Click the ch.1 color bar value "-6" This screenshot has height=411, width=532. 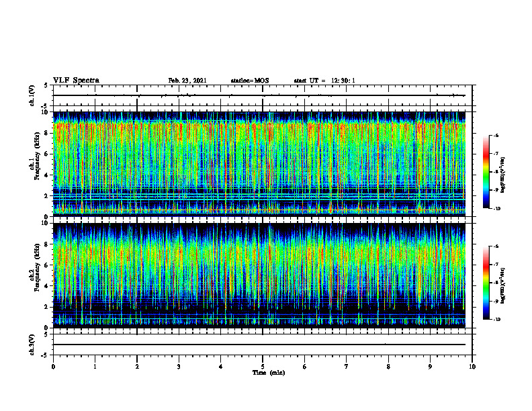496,136
